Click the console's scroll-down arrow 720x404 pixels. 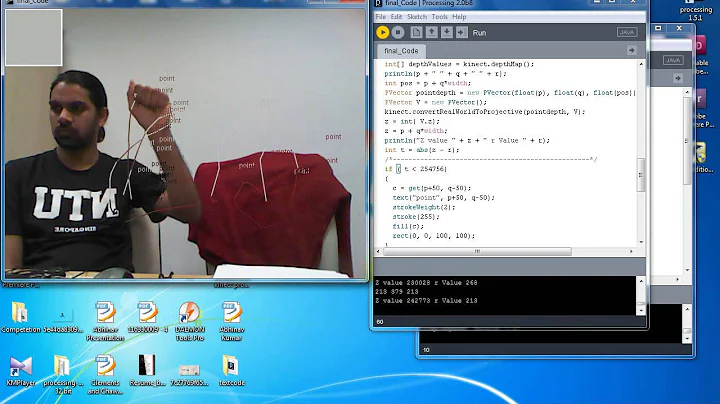tap(641, 310)
